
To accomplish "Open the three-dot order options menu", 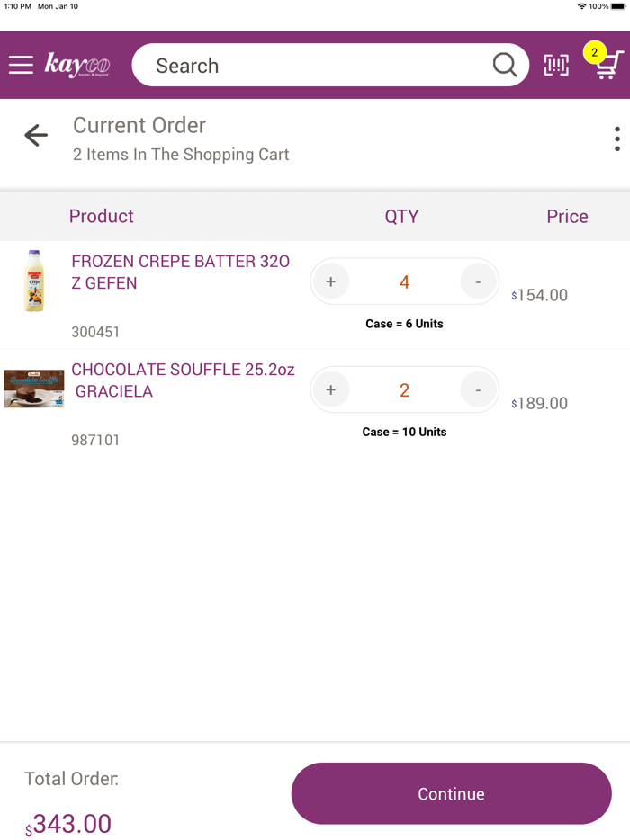I will (x=616, y=139).
